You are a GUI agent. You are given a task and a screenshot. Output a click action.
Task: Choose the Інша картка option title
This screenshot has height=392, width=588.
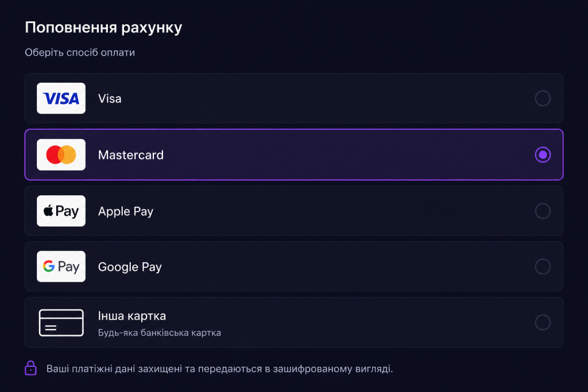click(132, 316)
